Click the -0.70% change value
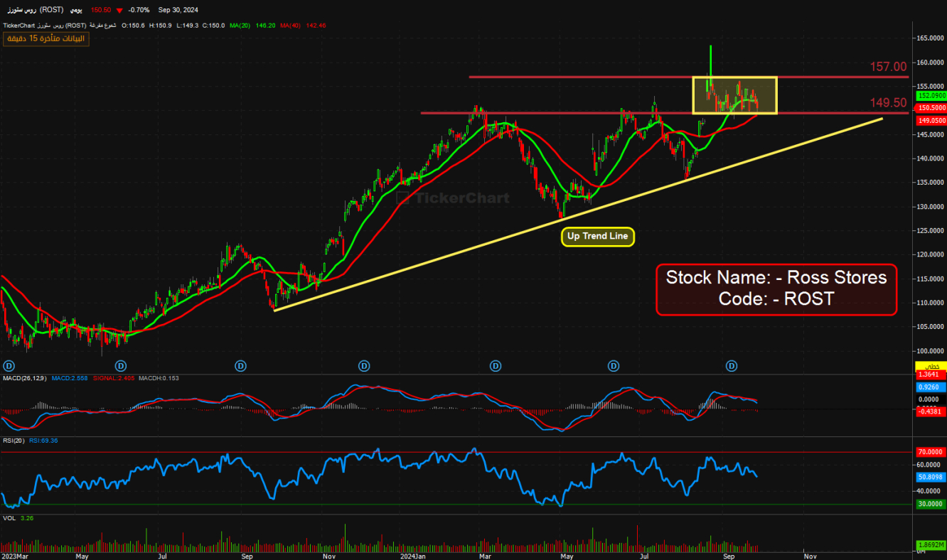The height and width of the screenshot is (560, 947). pos(139,10)
